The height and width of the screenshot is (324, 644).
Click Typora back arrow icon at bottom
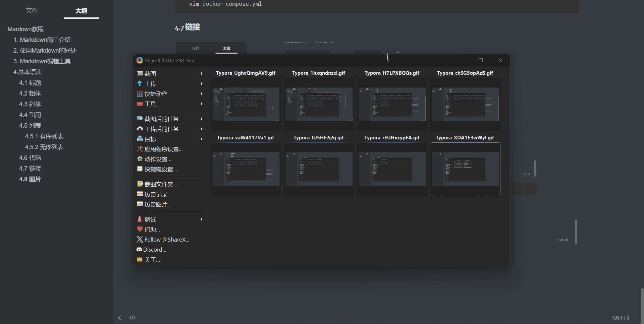120,318
